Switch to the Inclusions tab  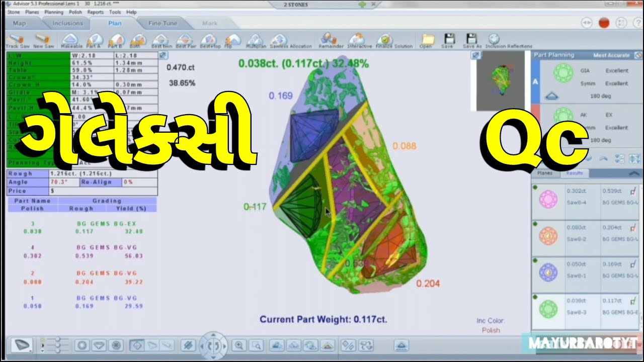[x=67, y=23]
